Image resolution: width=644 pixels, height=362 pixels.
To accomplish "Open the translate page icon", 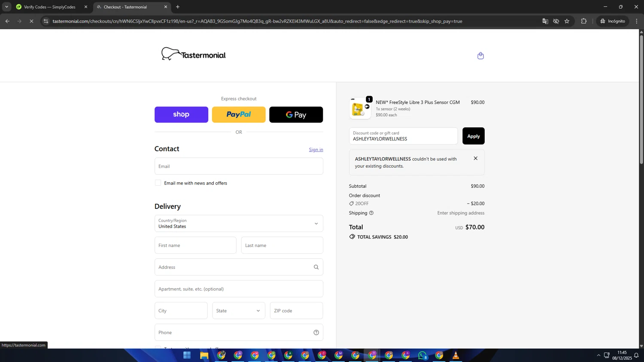I will 545,21.
